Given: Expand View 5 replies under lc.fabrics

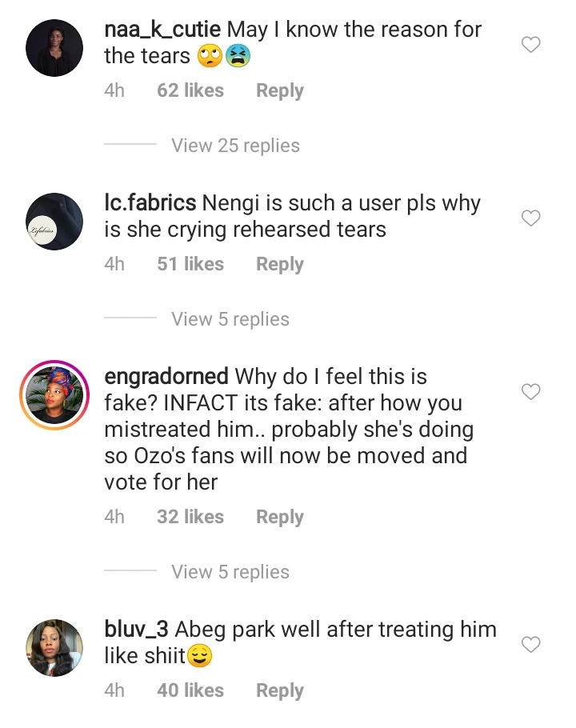Looking at the screenshot, I should pyautogui.click(x=230, y=319).
